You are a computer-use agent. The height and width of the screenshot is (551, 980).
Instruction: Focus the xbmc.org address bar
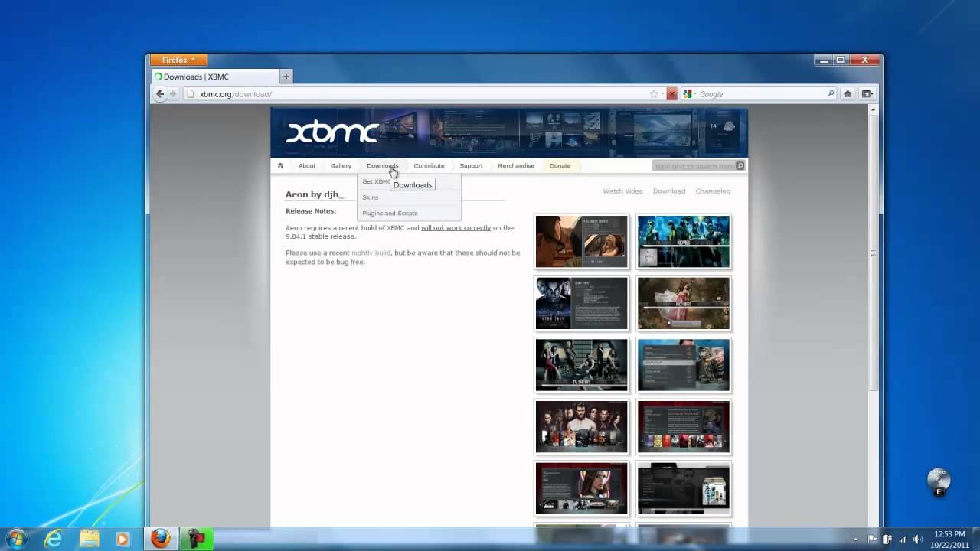click(421, 94)
